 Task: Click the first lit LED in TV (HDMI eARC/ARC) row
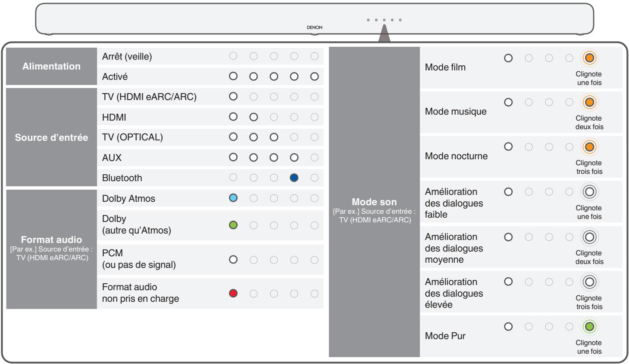click(233, 96)
